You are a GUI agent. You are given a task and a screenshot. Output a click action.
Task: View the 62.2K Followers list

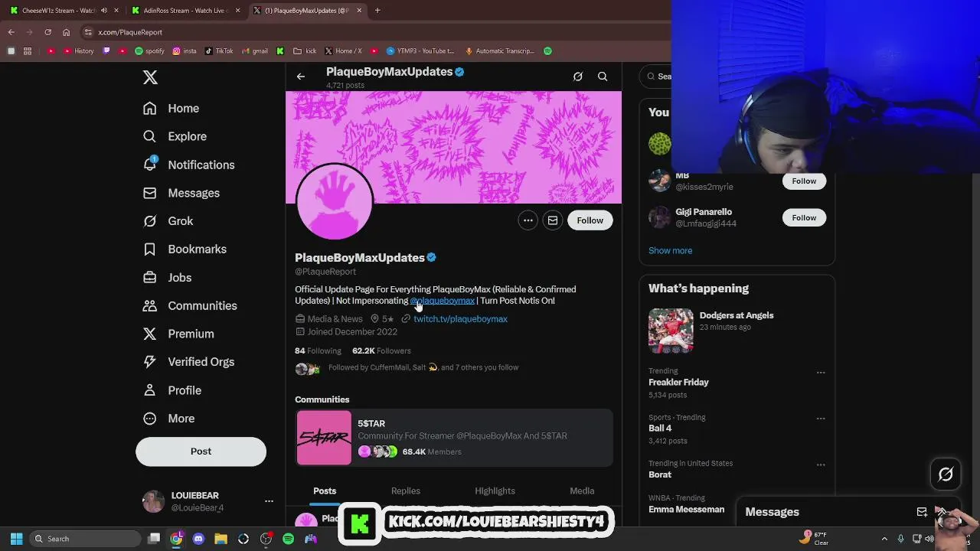381,350
